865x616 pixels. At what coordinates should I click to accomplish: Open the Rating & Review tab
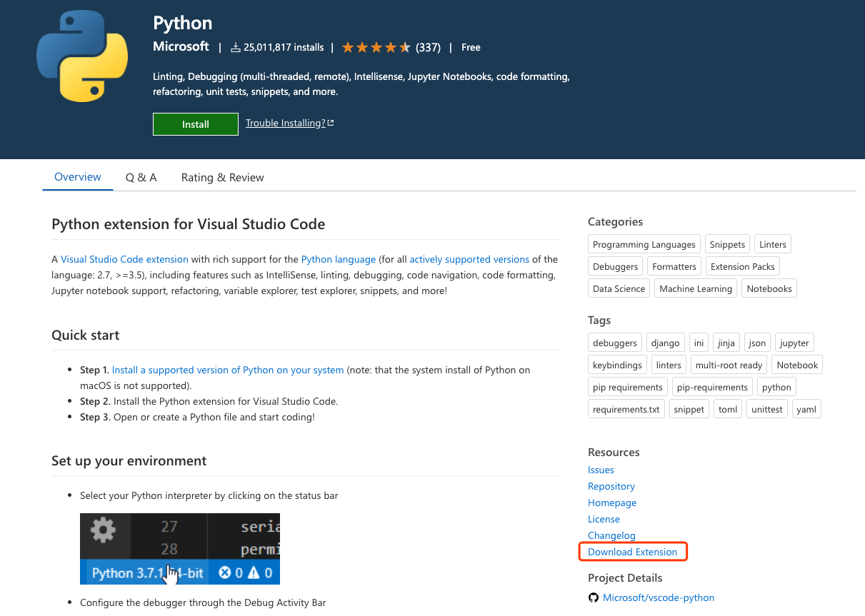pyautogui.click(x=222, y=177)
